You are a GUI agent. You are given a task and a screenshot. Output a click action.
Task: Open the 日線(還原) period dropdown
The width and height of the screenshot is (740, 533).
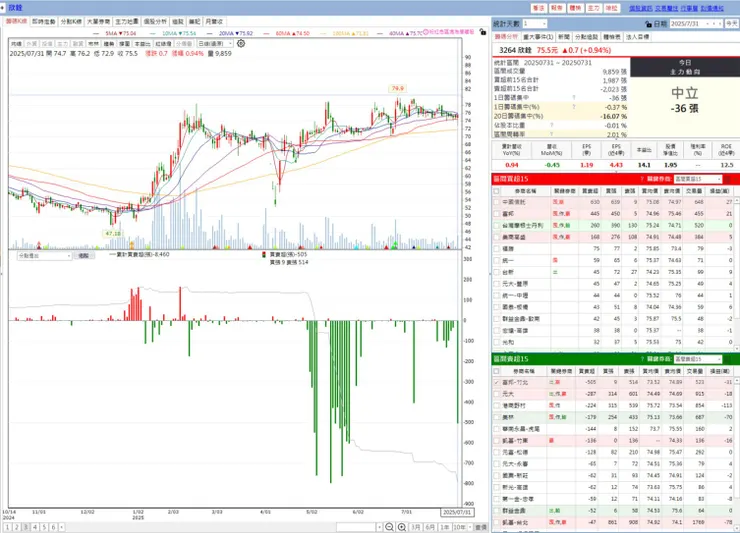point(215,43)
